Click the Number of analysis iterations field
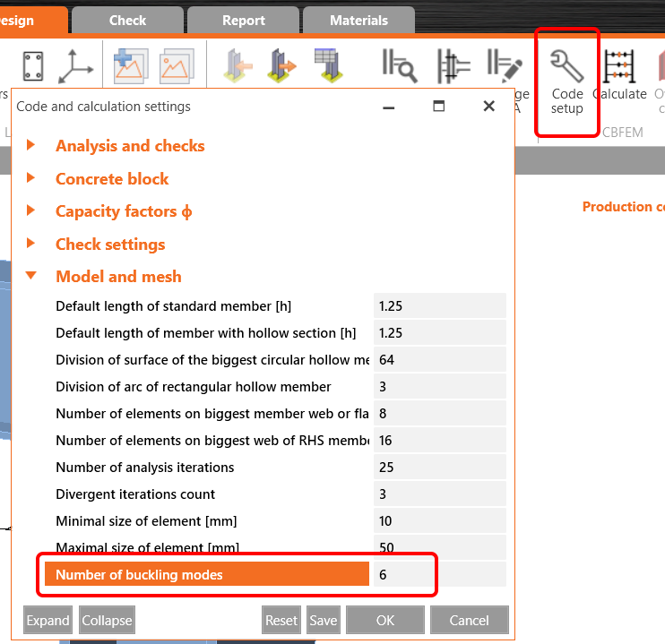The image size is (665, 644). (439, 468)
